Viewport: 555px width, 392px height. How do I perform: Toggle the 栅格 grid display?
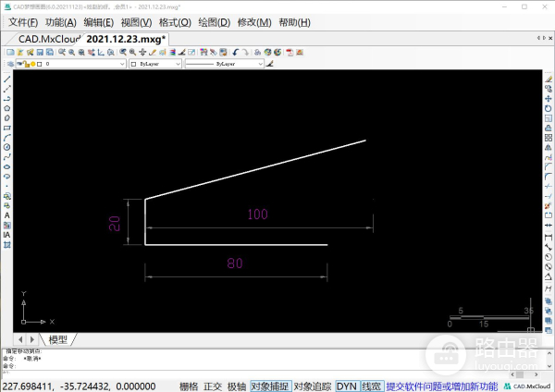pos(188,386)
